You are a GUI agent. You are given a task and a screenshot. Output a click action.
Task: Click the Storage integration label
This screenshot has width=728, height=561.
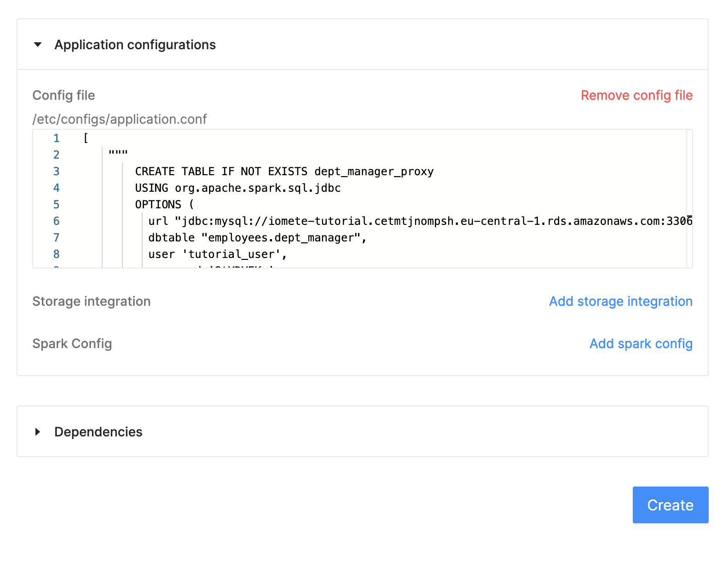point(92,301)
